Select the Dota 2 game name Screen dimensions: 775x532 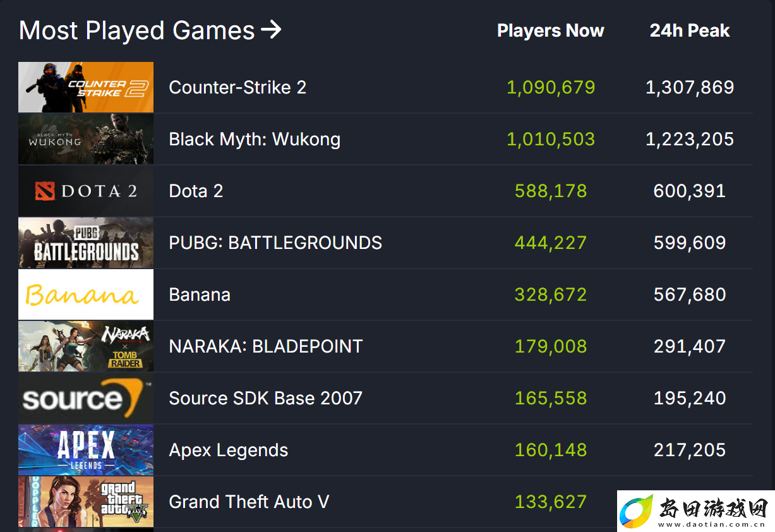click(196, 191)
